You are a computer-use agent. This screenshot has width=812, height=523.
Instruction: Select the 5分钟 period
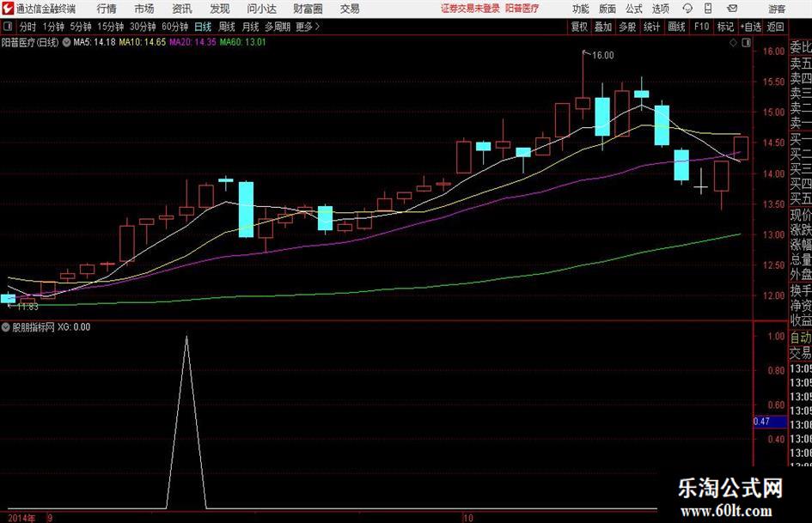(81, 27)
